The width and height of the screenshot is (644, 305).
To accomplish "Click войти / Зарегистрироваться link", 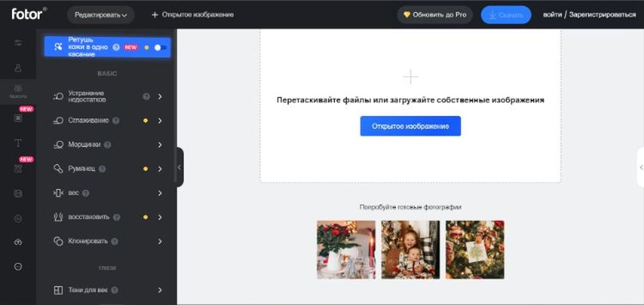I will click(x=589, y=15).
